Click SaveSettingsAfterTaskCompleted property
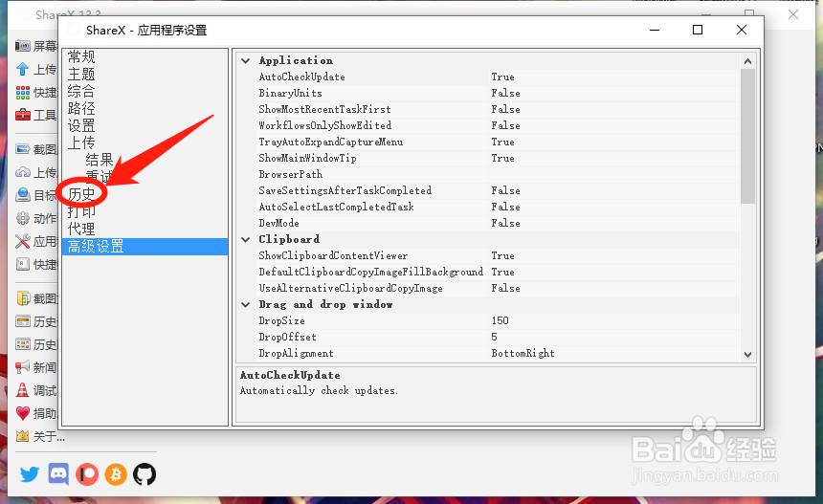This screenshot has width=823, height=504. (345, 191)
